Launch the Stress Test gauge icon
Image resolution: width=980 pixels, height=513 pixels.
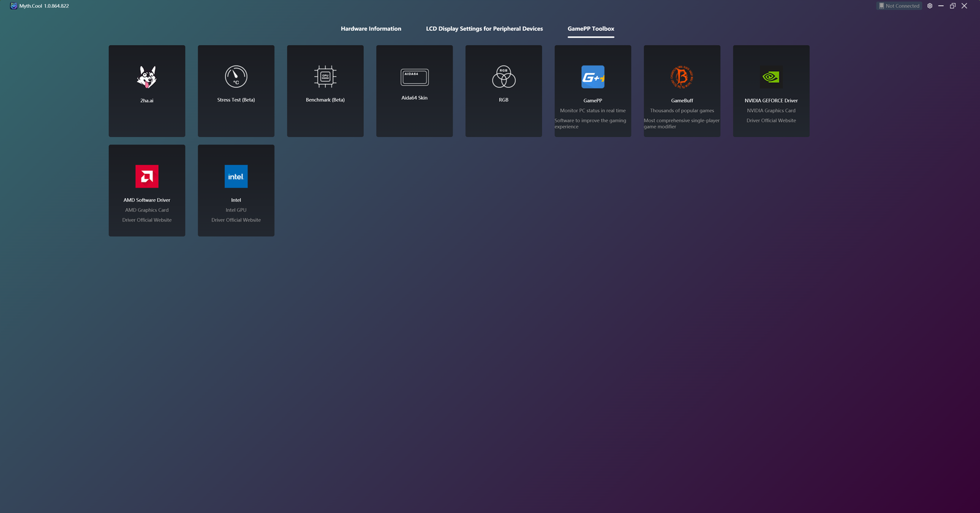point(236,77)
